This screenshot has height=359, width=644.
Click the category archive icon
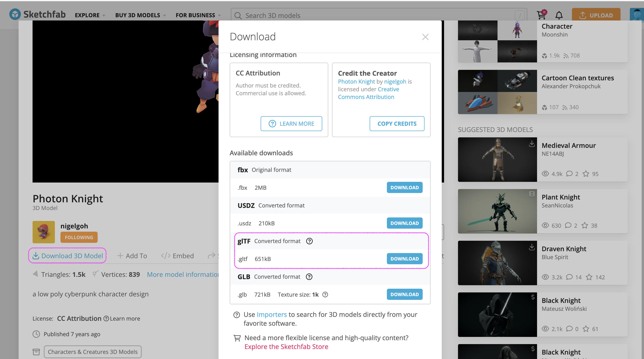point(36,352)
